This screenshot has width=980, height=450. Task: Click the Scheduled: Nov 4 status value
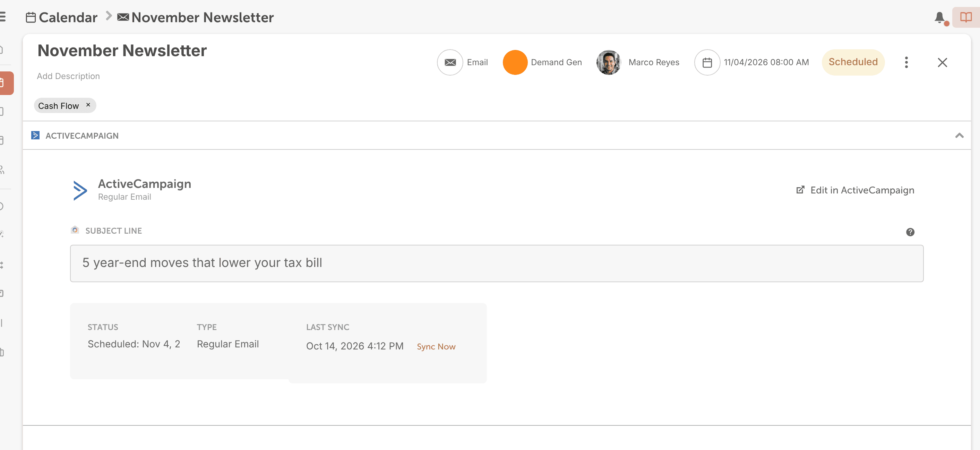134,344
